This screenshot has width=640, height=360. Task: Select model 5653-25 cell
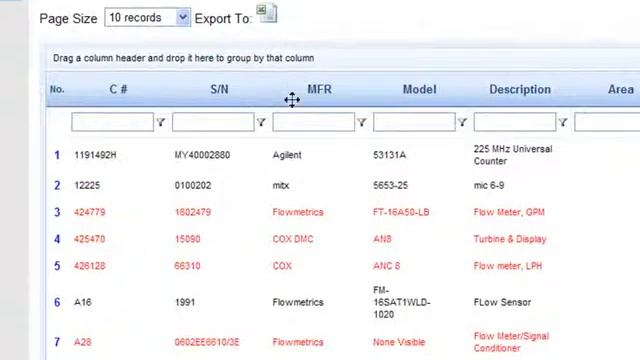point(390,185)
